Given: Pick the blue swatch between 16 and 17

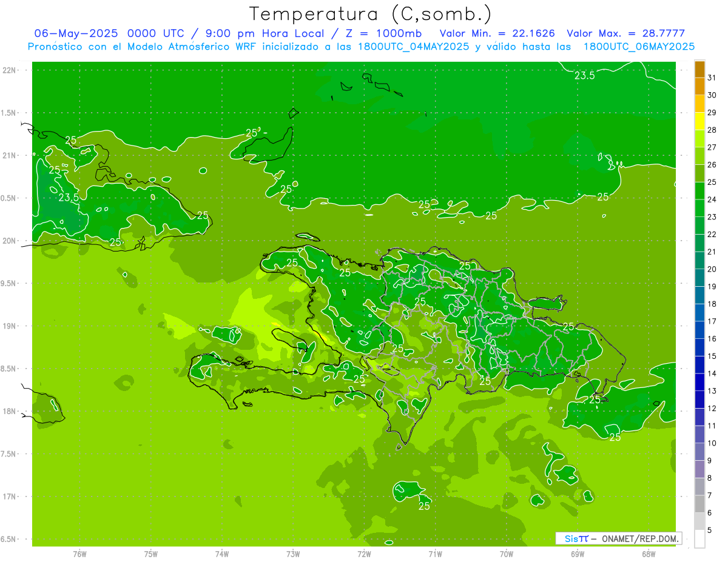Looking at the screenshot, I should 699,330.
